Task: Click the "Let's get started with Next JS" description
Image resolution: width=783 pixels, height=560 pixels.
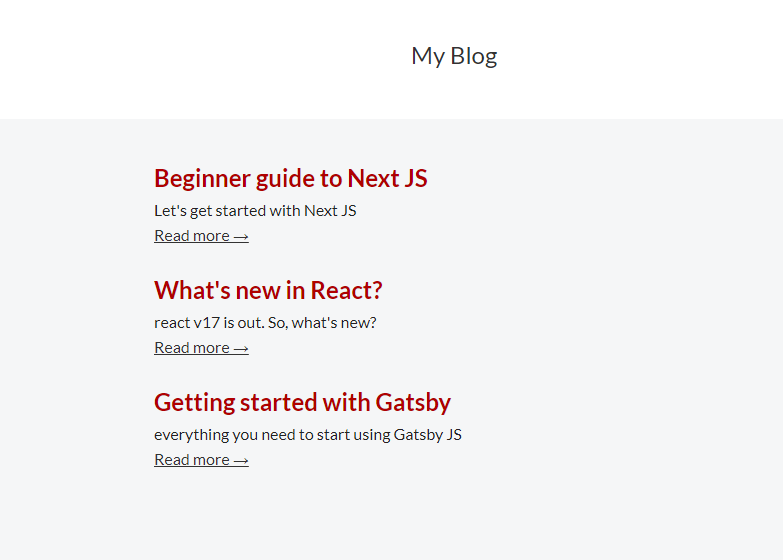Action: (x=255, y=211)
